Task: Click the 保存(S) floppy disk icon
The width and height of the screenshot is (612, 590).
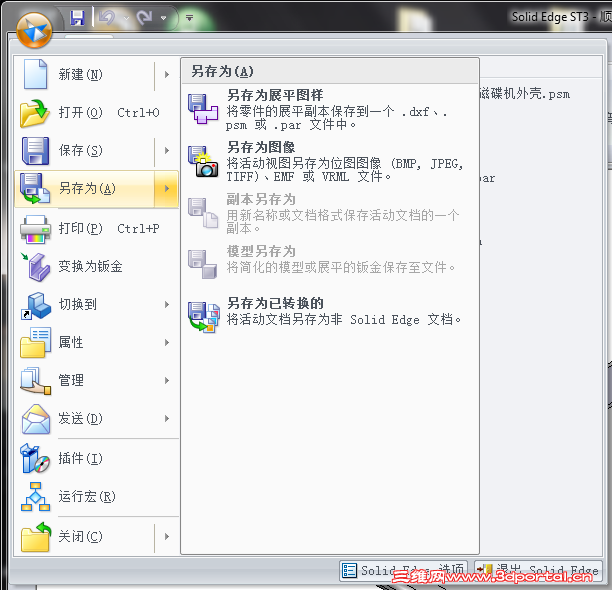Action: [36, 151]
